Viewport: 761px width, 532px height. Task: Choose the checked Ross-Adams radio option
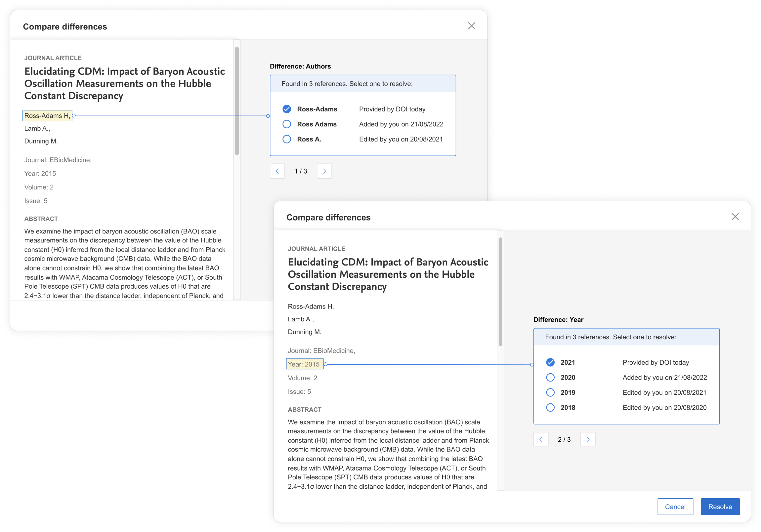pyautogui.click(x=287, y=109)
